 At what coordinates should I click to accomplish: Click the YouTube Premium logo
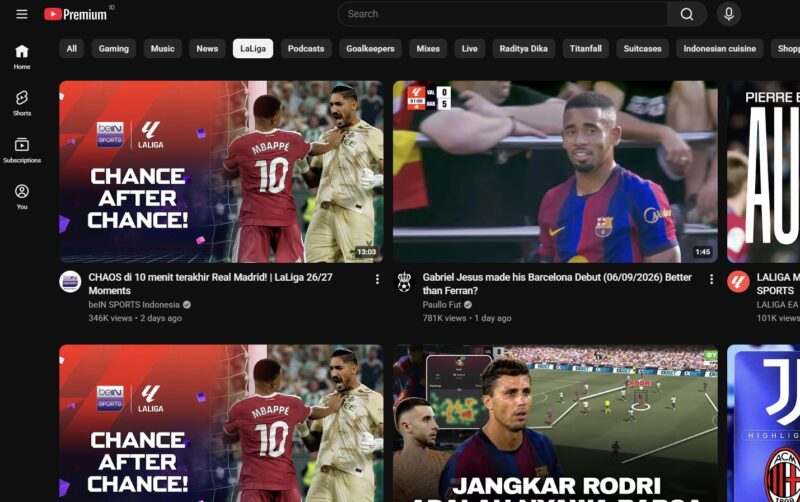point(76,14)
